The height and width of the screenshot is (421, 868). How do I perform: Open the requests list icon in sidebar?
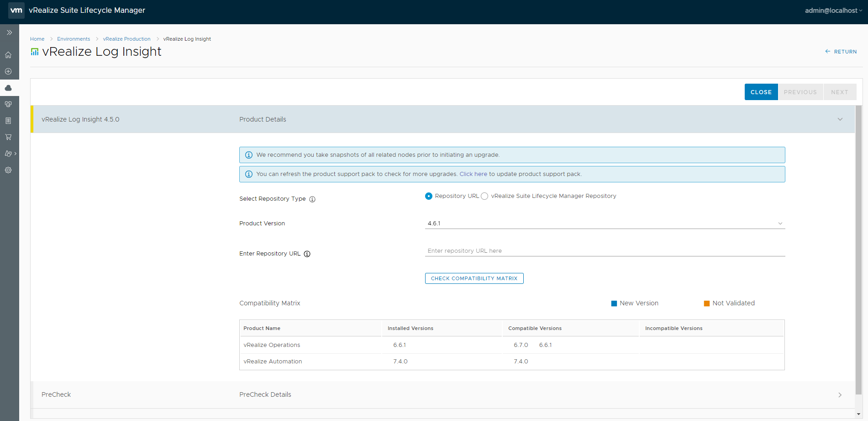coord(8,121)
